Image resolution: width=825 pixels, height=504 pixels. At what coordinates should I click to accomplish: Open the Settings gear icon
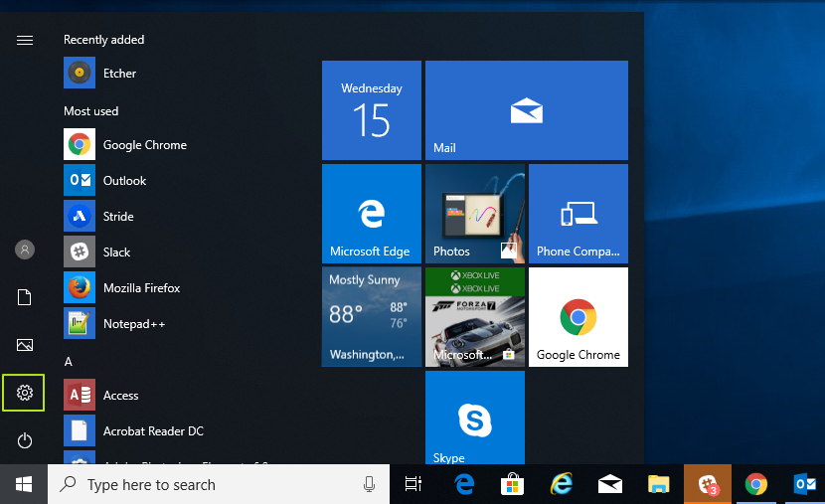25,393
